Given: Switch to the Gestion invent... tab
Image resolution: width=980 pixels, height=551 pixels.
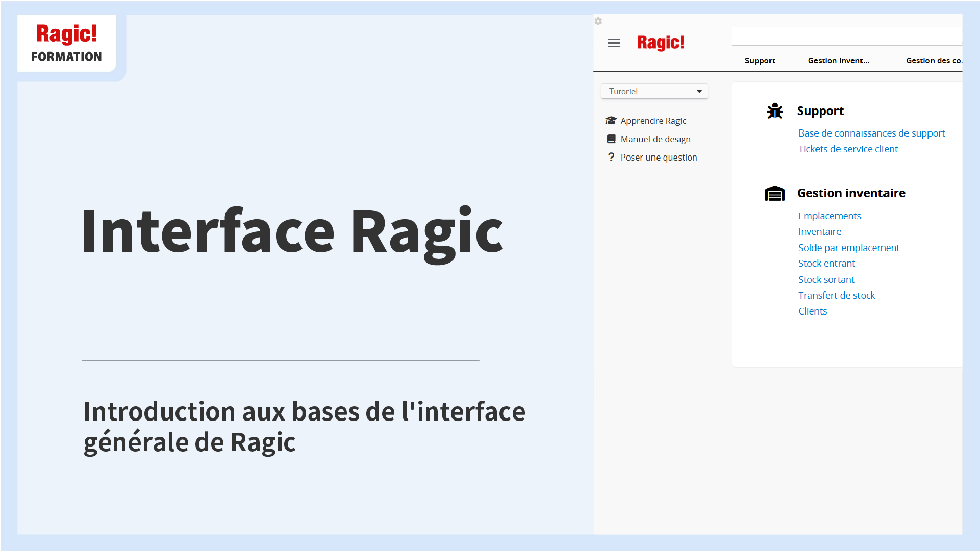Looking at the screenshot, I should [x=838, y=61].
